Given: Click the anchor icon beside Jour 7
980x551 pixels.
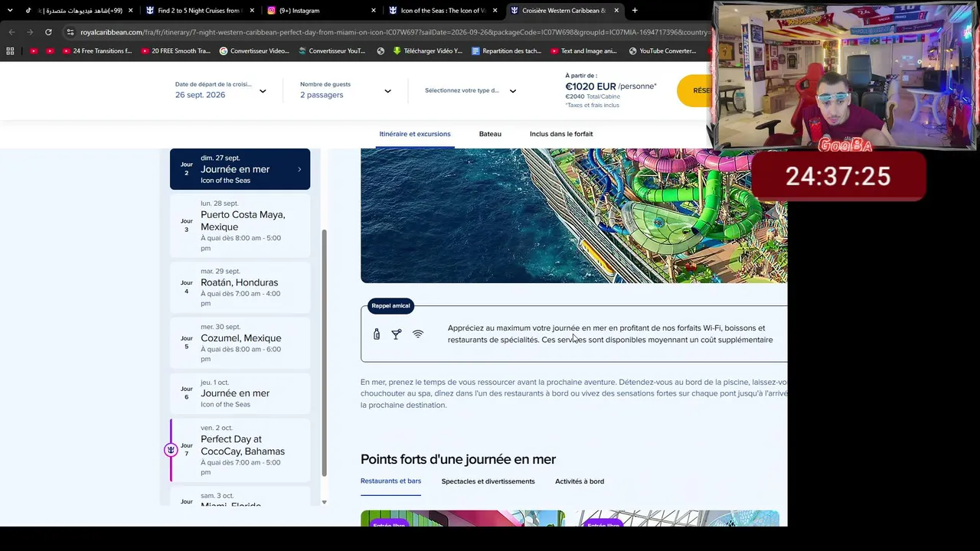Looking at the screenshot, I should 171,450.
